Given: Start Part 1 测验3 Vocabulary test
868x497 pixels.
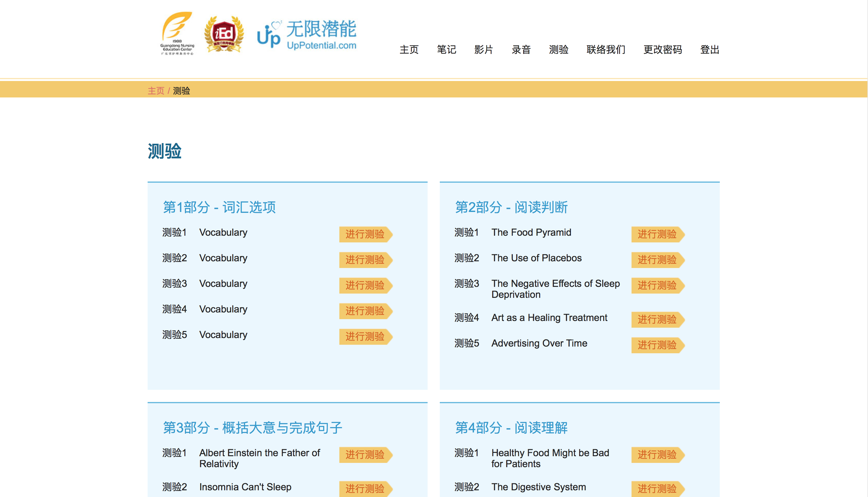Looking at the screenshot, I should [365, 285].
